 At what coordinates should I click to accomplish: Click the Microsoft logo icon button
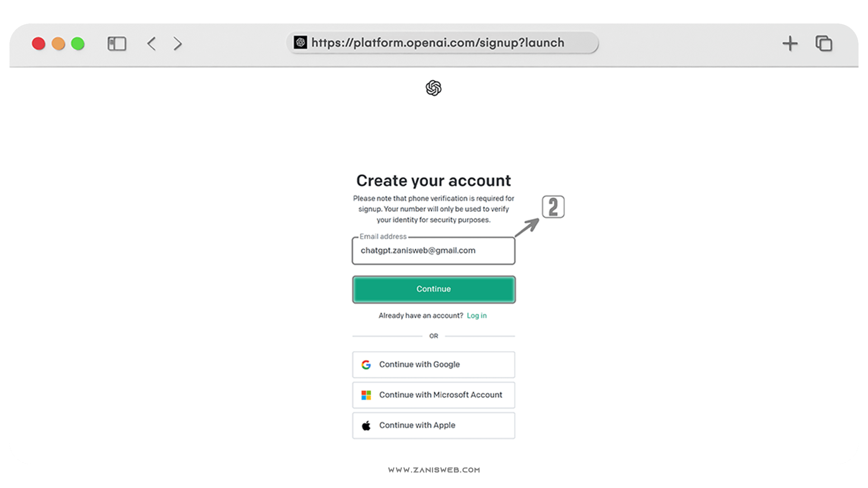[x=367, y=394]
